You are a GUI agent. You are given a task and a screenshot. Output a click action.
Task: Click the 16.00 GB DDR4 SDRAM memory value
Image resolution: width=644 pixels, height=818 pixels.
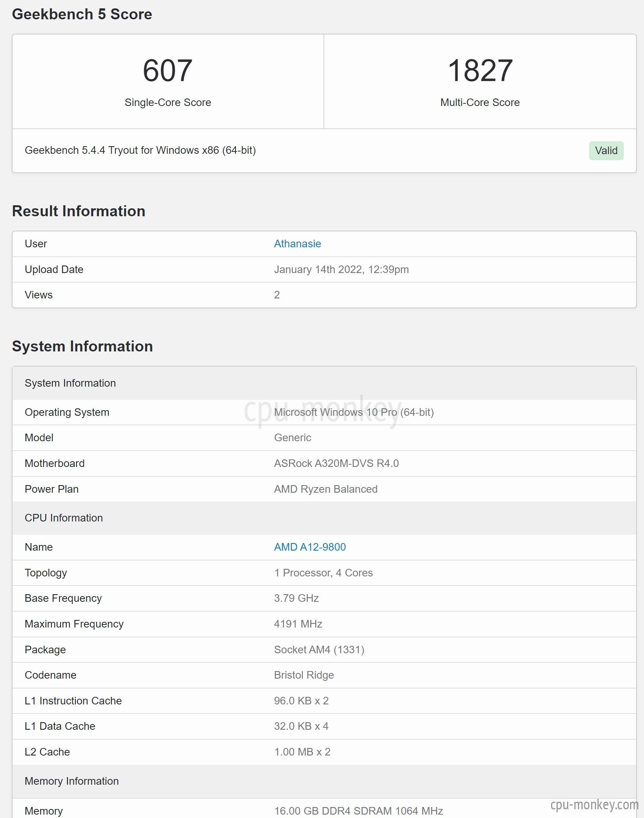pyautogui.click(x=358, y=811)
